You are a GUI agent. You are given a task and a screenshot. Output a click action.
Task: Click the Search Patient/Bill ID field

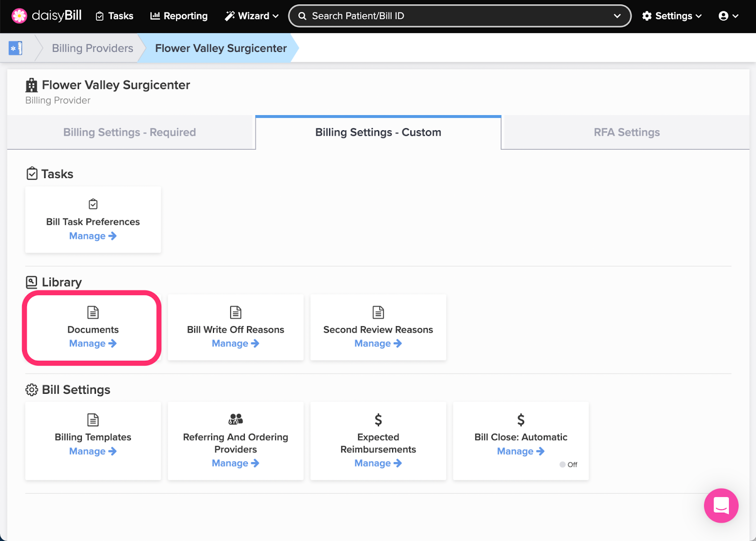(x=459, y=16)
